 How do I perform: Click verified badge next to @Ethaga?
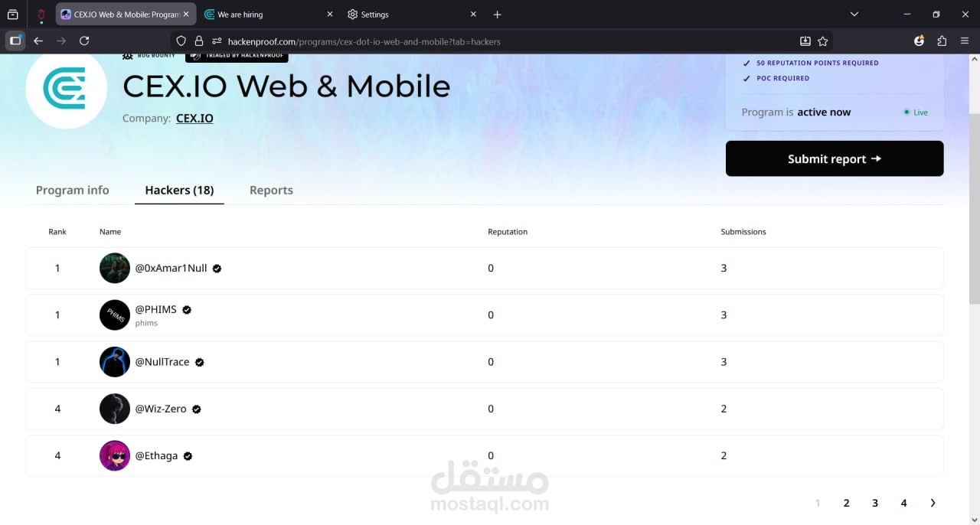(x=188, y=456)
